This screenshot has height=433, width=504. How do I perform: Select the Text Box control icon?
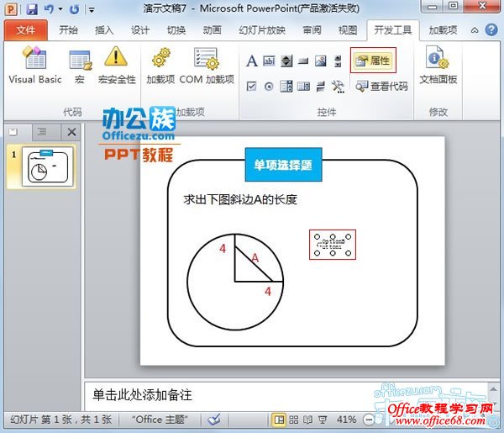tap(269, 61)
